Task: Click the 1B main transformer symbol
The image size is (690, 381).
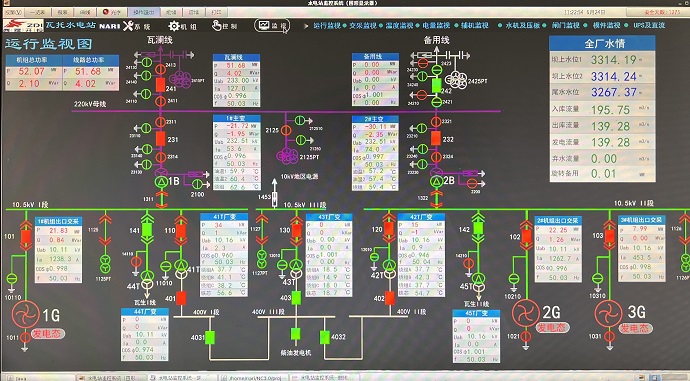Action: (161, 181)
